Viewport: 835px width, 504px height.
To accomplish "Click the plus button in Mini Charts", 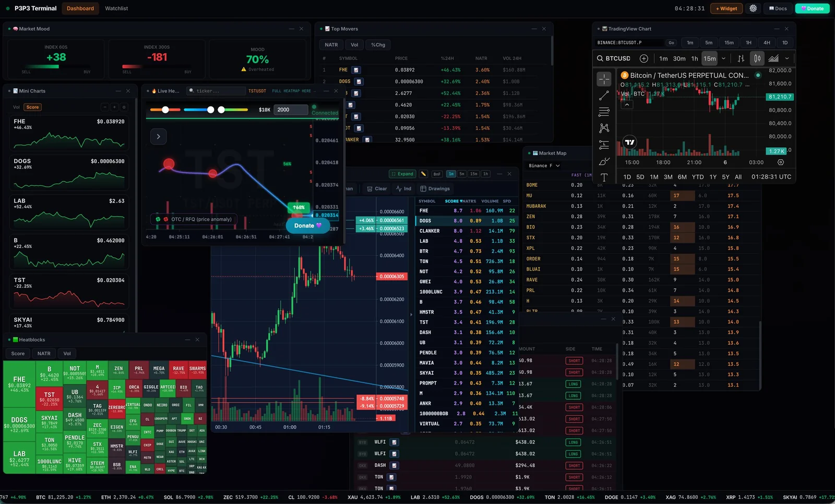I will coord(114,107).
